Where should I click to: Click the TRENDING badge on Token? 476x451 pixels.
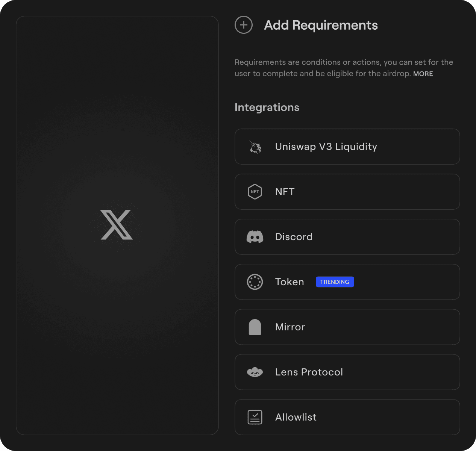click(x=335, y=282)
